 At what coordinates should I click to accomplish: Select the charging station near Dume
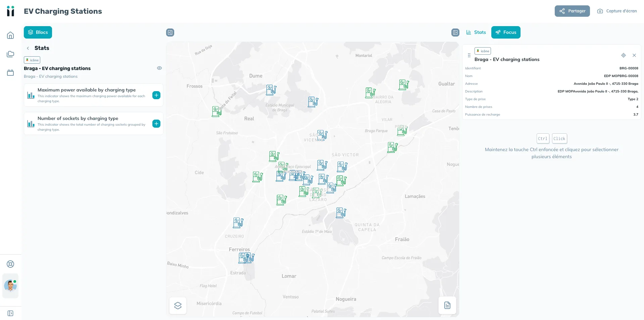[271, 90]
